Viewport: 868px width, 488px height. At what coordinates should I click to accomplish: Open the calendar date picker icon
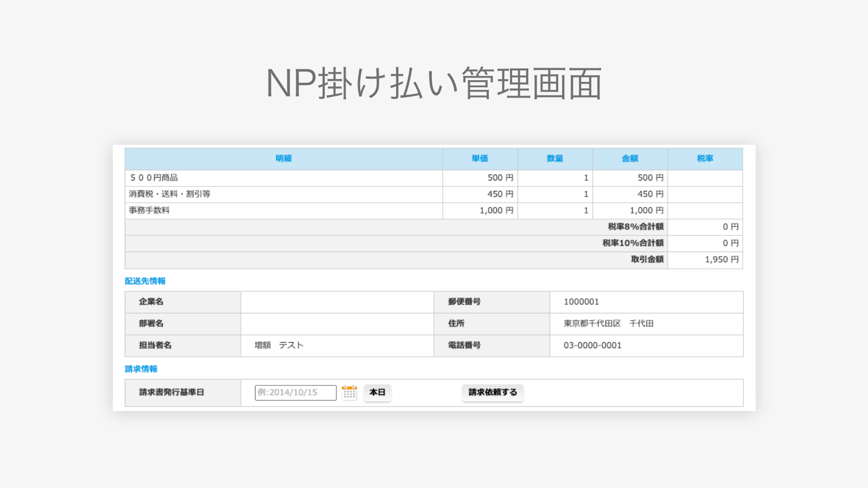point(349,393)
